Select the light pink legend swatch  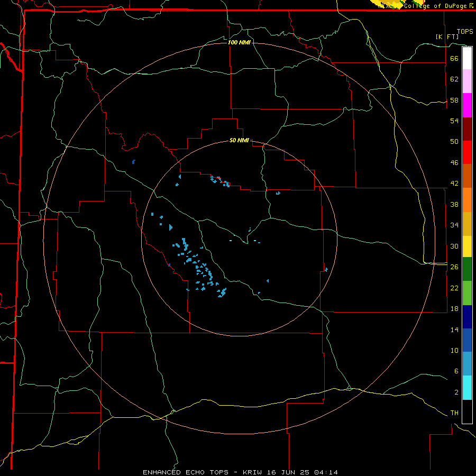point(467,81)
